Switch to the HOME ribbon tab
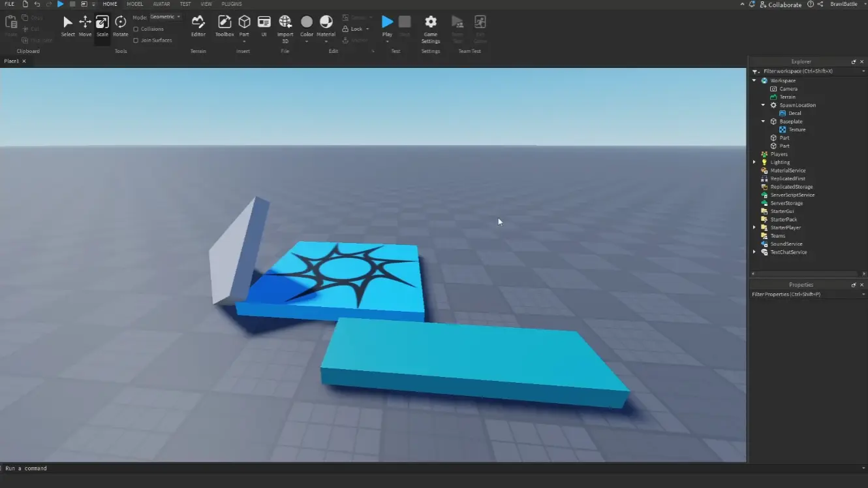 coord(110,4)
